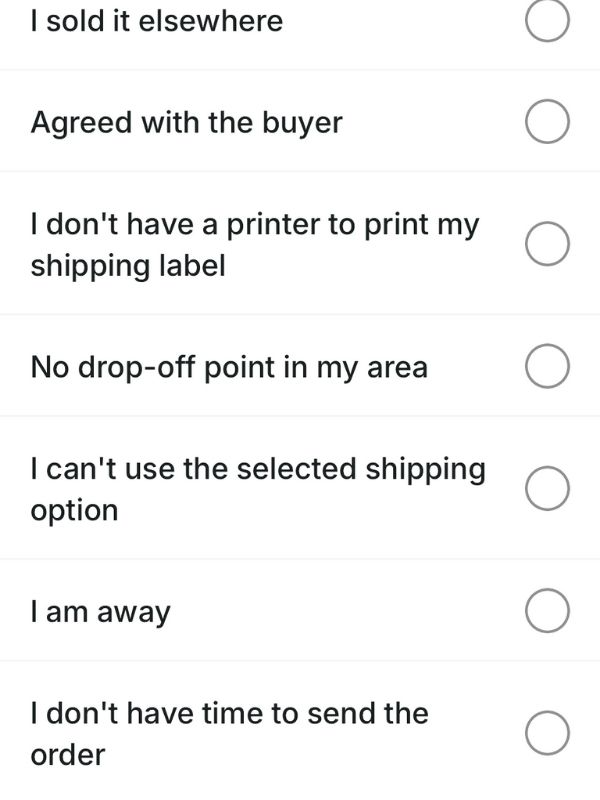This screenshot has width=600, height=800.
Task: Select the radio button for "I sold it elsewhere"
Action: (x=545, y=20)
